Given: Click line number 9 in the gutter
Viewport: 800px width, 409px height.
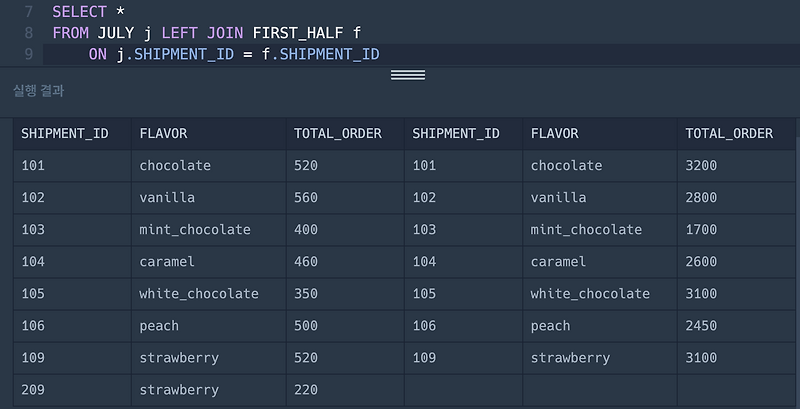Looking at the screenshot, I should point(28,54).
